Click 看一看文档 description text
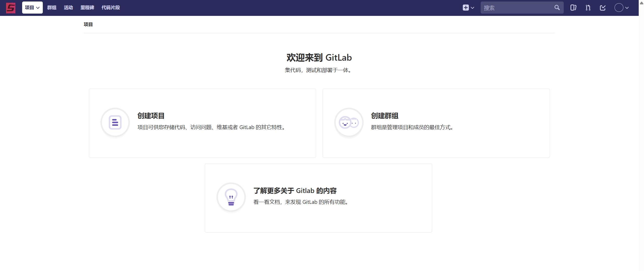 pyautogui.click(x=301, y=202)
